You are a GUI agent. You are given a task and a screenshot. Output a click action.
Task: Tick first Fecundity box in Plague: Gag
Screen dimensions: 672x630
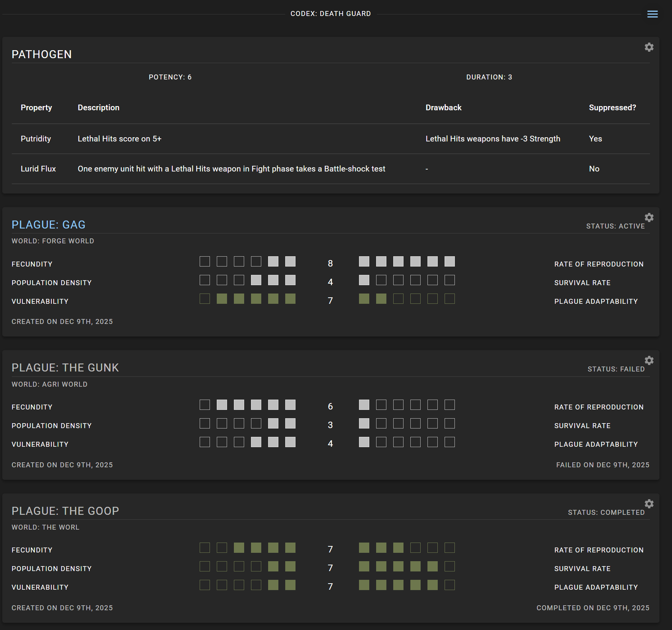(205, 262)
